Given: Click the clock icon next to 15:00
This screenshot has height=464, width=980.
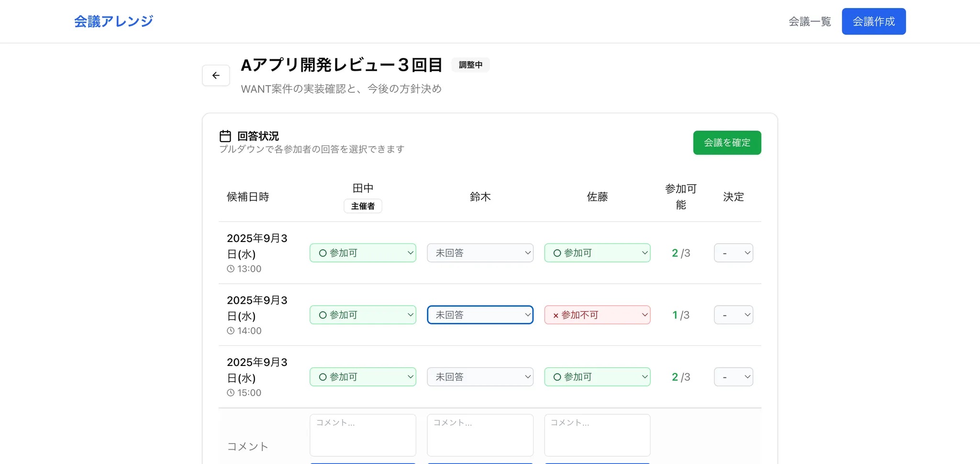Looking at the screenshot, I should point(231,393).
